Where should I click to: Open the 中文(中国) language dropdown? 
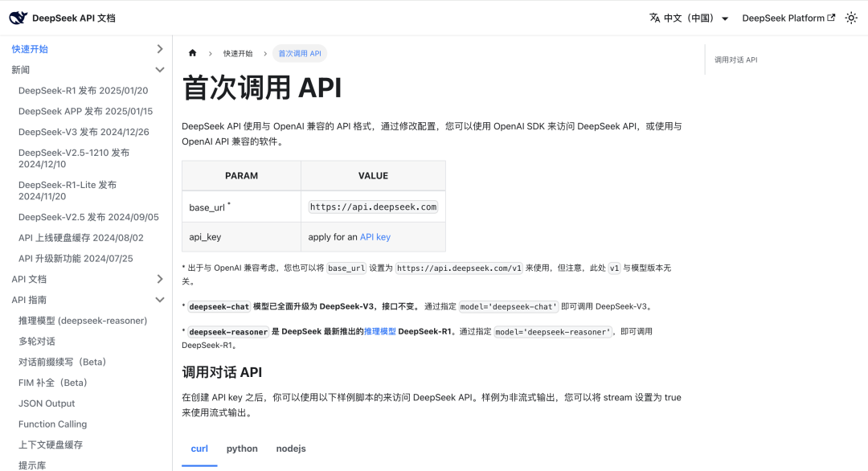click(x=690, y=18)
